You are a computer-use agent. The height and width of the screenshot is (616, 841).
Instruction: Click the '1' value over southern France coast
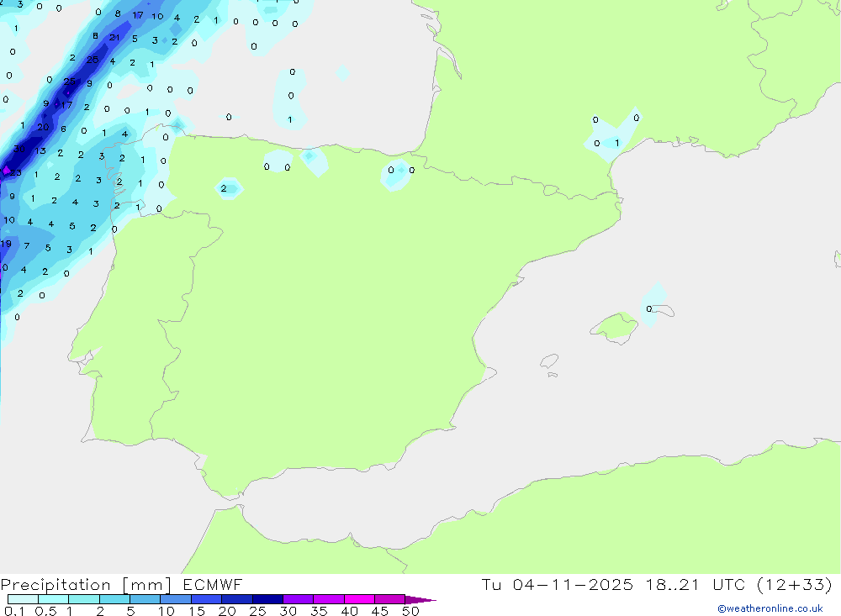tap(616, 143)
